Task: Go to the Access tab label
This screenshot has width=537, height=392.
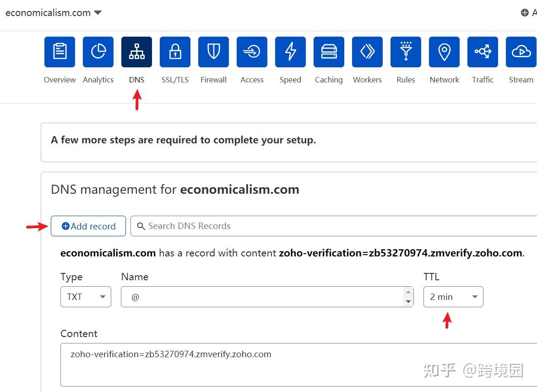Action: [x=252, y=80]
